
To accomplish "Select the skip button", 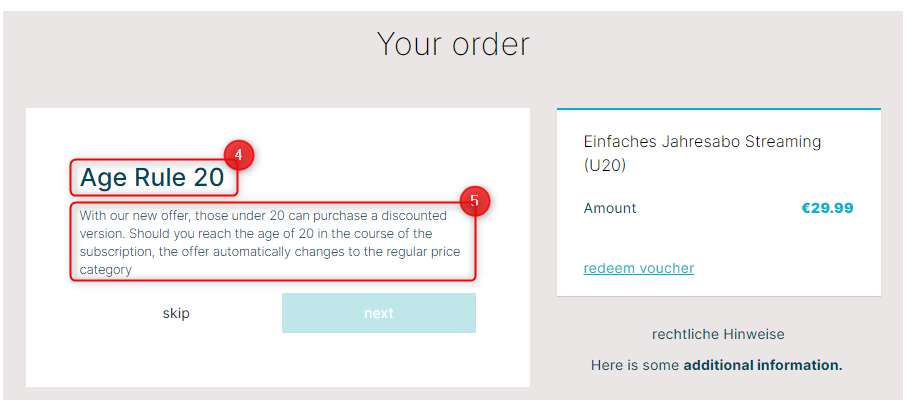I will pyautogui.click(x=176, y=313).
